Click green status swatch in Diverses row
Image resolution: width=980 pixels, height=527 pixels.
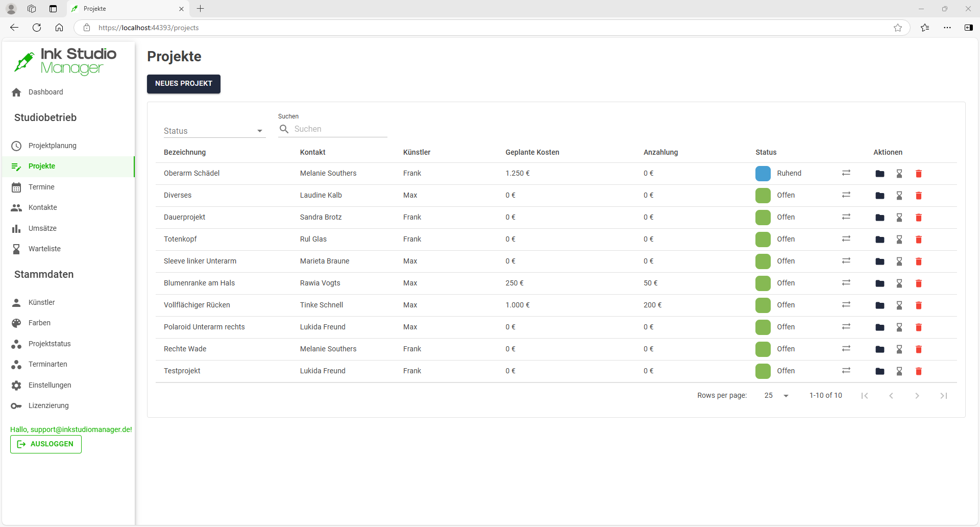[763, 196]
